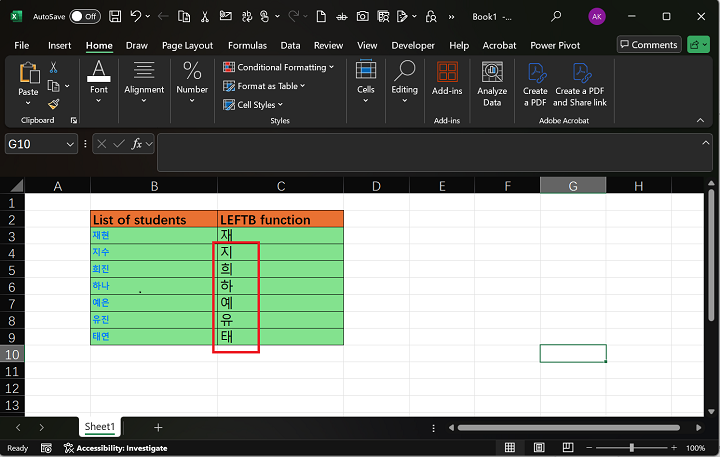Open Analyze Data tool

click(492, 84)
